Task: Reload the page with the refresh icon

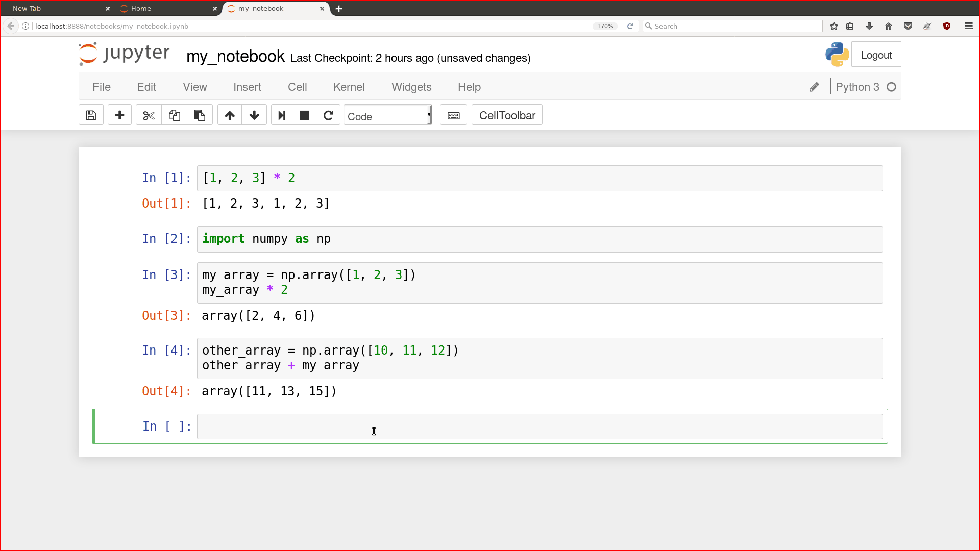Action: (630, 26)
